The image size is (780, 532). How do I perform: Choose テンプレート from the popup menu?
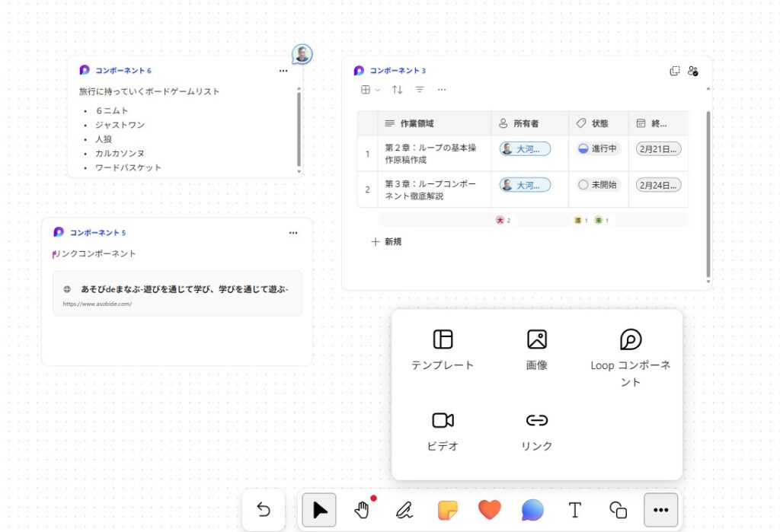coord(443,349)
